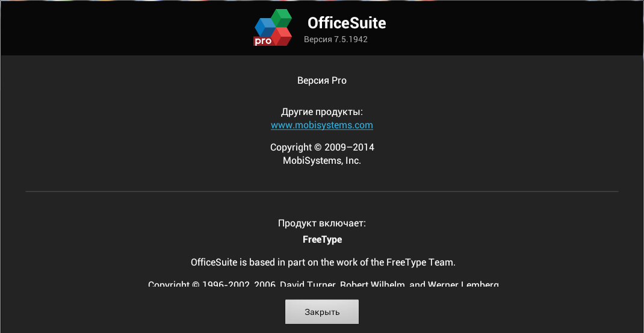Click the OfficeSuite title text
This screenshot has height=333, width=644.
coord(347,23)
